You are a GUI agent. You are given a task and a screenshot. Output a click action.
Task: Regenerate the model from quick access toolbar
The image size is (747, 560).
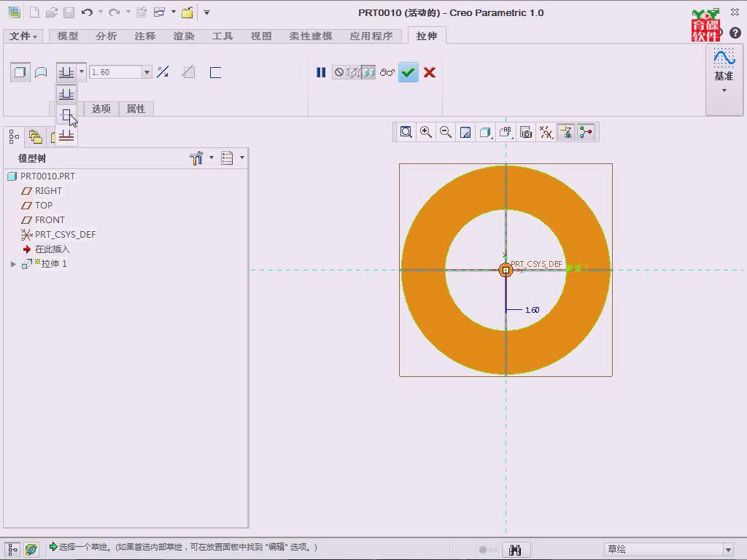141,12
